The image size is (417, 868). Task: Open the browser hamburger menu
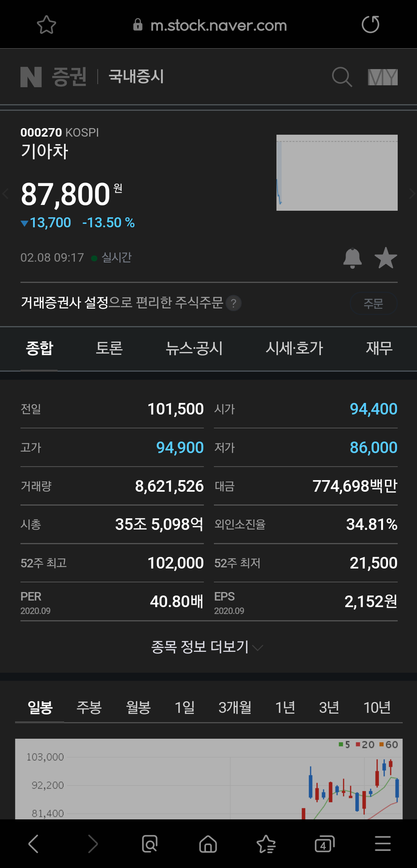[x=383, y=844]
